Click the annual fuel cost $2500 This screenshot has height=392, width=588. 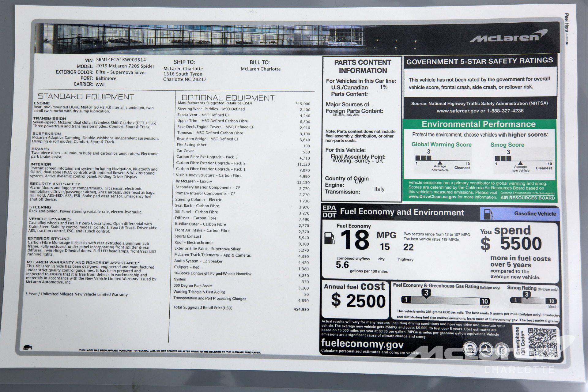point(358,301)
